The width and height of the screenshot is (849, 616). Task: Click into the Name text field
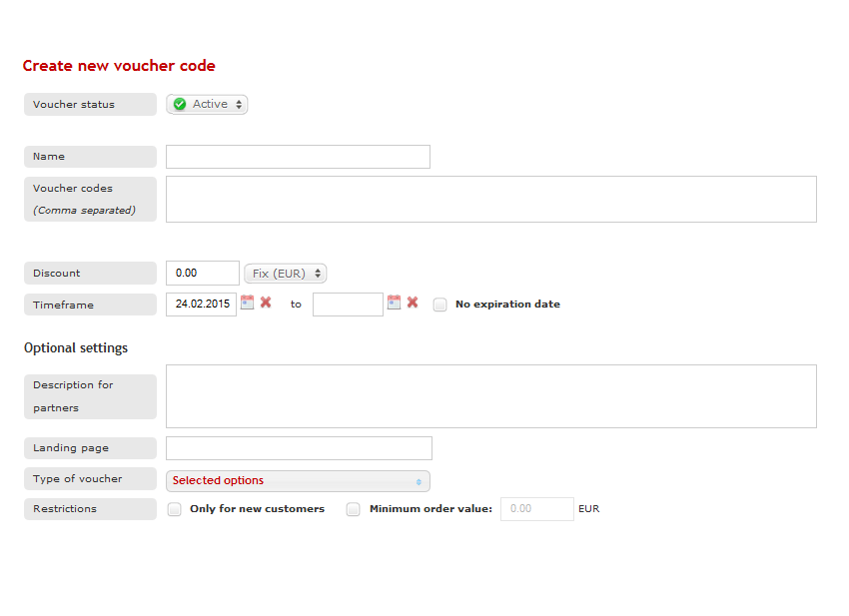[x=298, y=157]
